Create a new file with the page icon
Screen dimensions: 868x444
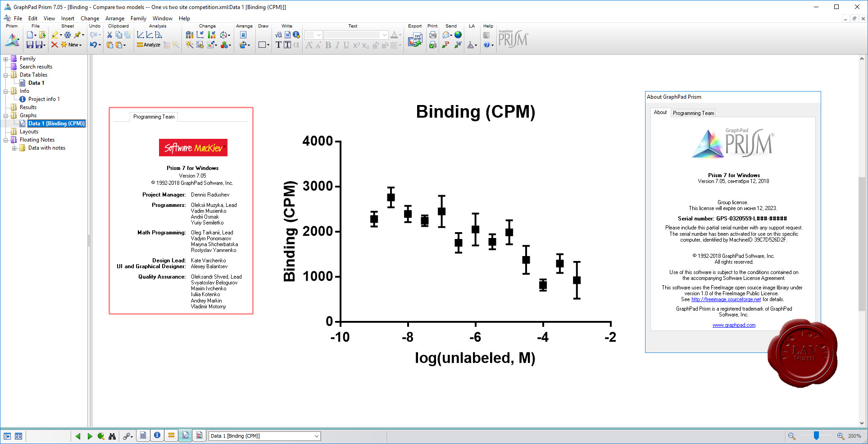coord(30,35)
